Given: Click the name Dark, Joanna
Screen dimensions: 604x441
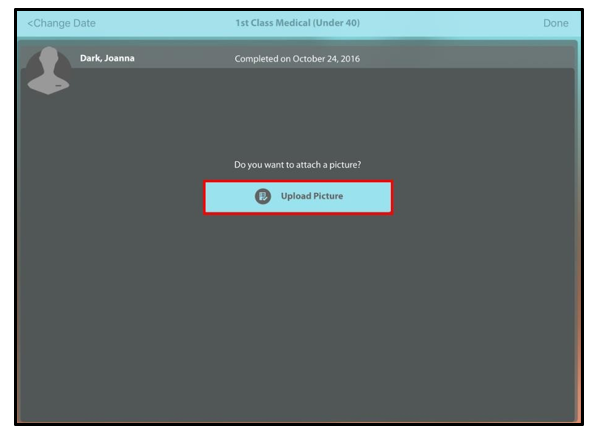Looking at the screenshot, I should point(107,59).
